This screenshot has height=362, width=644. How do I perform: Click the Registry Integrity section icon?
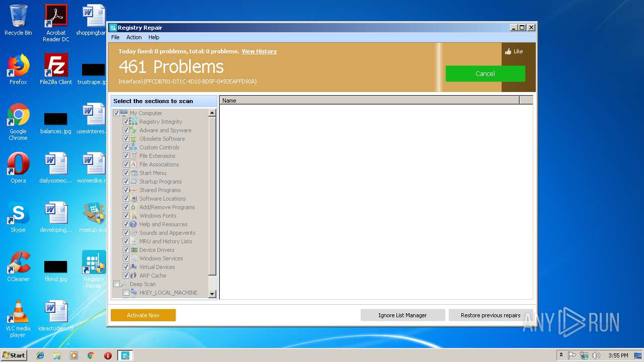click(134, 122)
